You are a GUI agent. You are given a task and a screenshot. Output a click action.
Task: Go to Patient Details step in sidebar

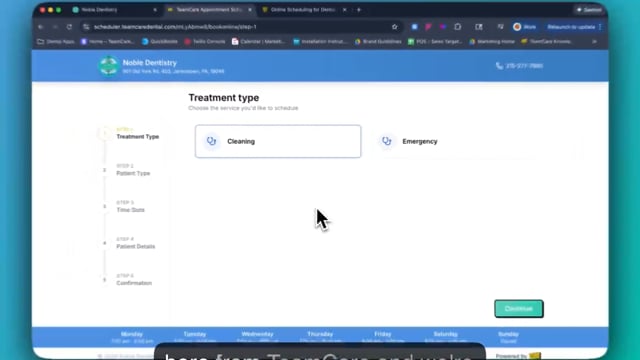click(136, 243)
